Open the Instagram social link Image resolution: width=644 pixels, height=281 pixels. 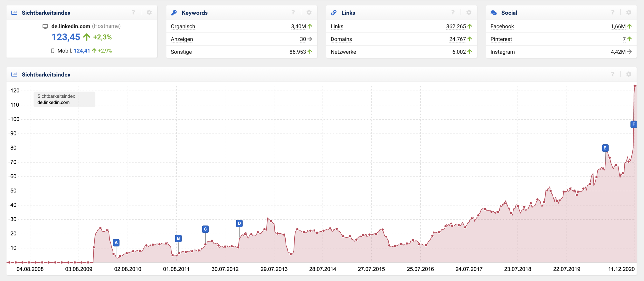(x=503, y=52)
